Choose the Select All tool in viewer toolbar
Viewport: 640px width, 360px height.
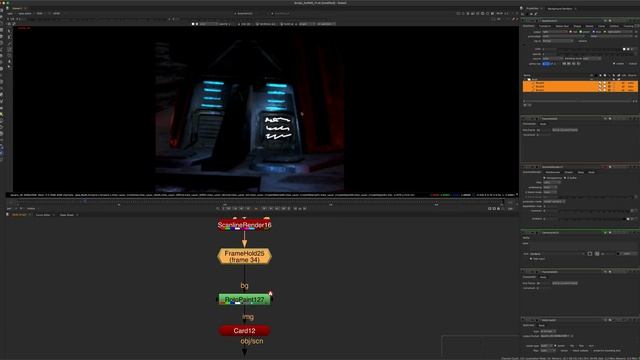pyautogui.click(x=9, y=31)
